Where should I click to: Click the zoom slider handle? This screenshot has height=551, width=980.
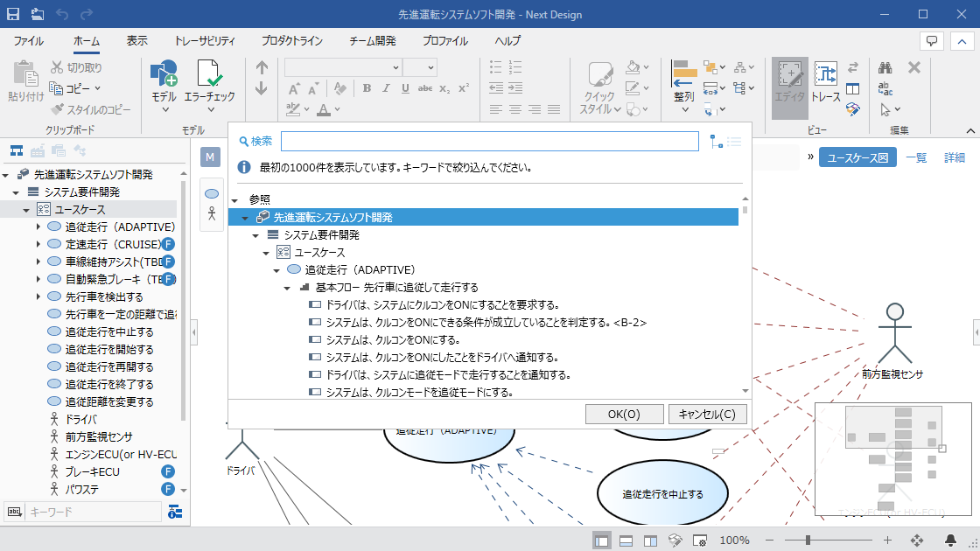(808, 540)
